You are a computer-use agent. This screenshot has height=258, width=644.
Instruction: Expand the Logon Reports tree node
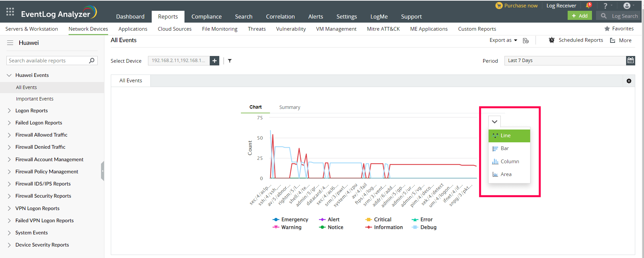coord(9,111)
